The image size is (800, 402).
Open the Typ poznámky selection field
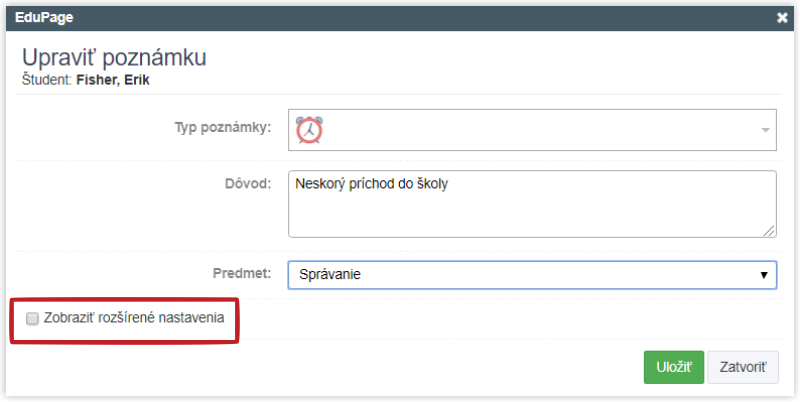tap(532, 130)
